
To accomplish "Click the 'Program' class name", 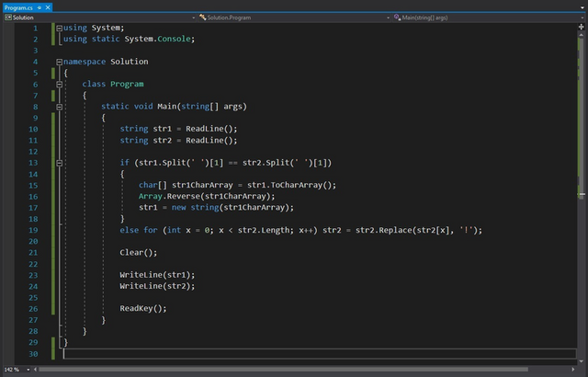I will [127, 84].
